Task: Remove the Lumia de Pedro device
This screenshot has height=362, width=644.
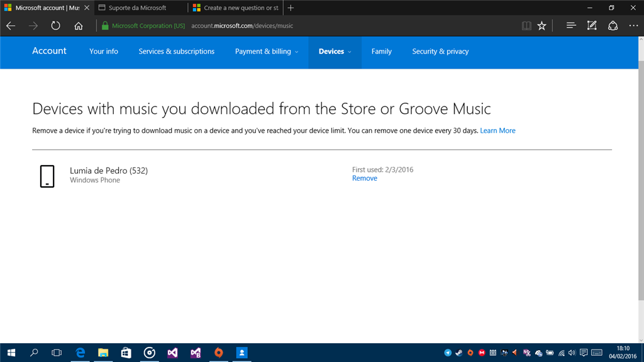Action: point(364,178)
